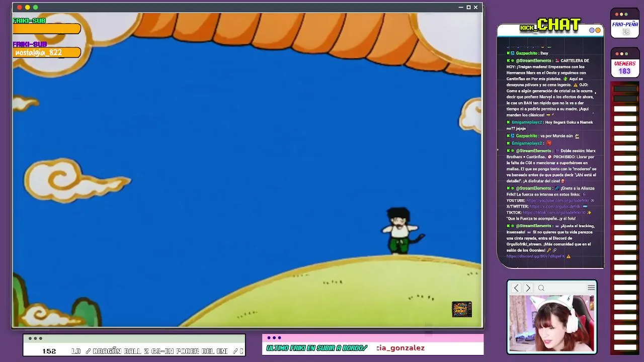644x362 pixels.
Task: Click the forward arrow above the webcam
Action: coord(528,288)
